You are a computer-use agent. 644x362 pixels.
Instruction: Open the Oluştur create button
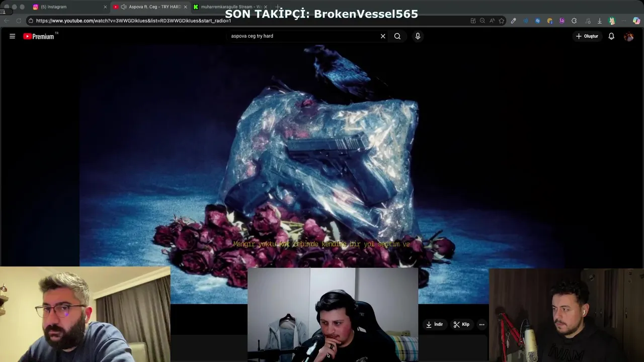pyautogui.click(x=587, y=36)
